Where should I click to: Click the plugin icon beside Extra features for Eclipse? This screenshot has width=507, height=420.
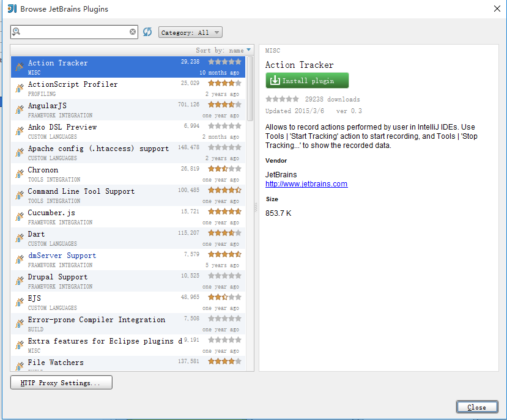(x=20, y=345)
